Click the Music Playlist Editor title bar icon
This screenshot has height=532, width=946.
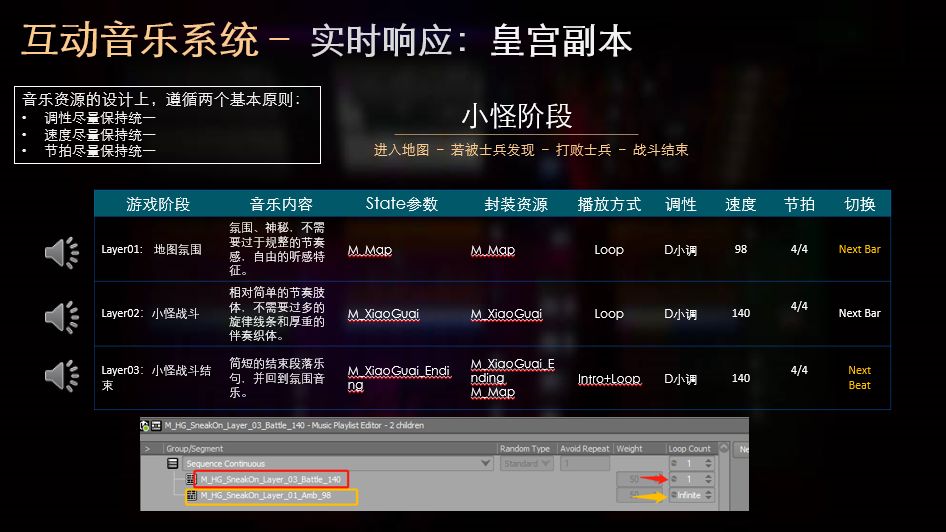pyautogui.click(x=156, y=426)
